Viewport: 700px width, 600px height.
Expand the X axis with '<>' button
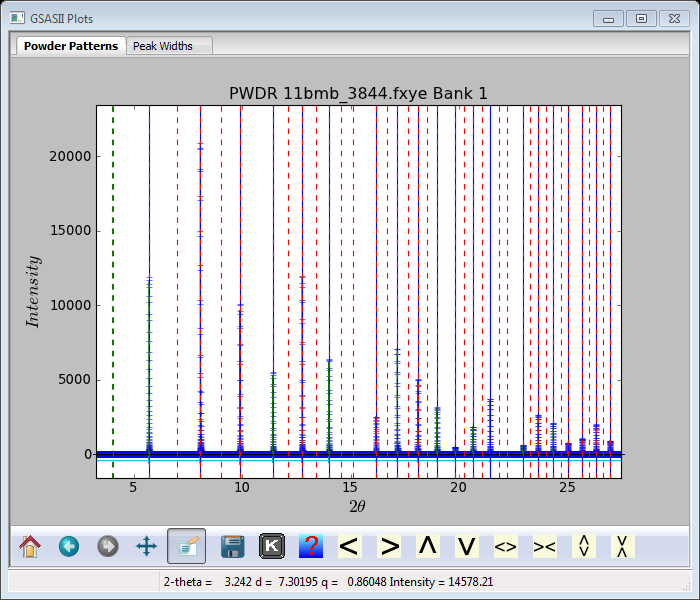point(506,546)
